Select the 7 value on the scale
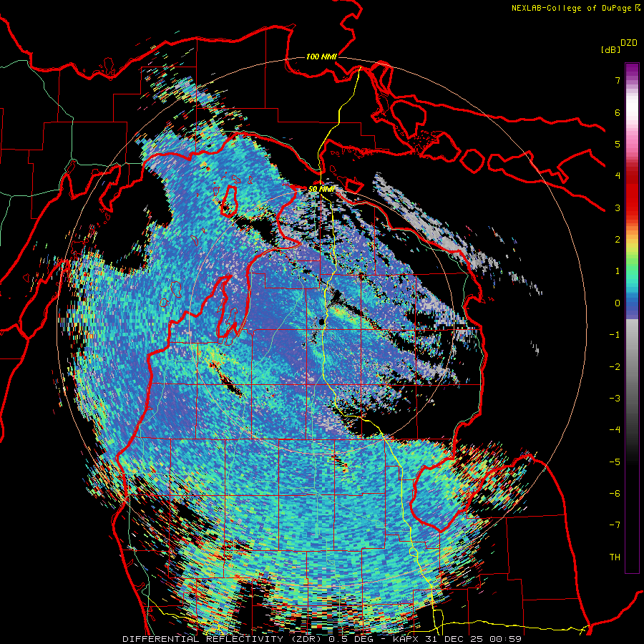This screenshot has height=644, width=644. coord(618,80)
